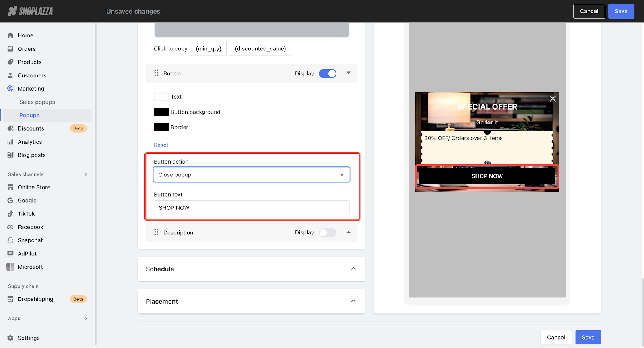Click Reset link under button colors
The height and width of the screenshot is (348, 644).
tap(161, 145)
